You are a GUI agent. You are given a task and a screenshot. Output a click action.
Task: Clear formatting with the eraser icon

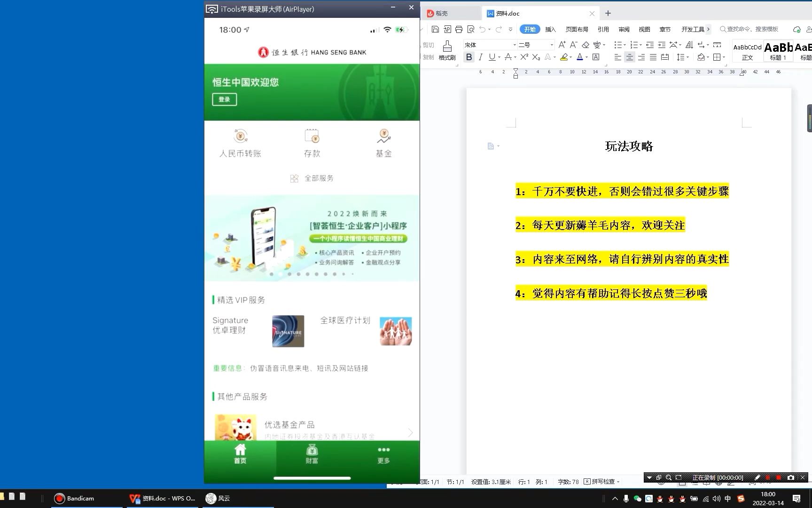tap(586, 45)
